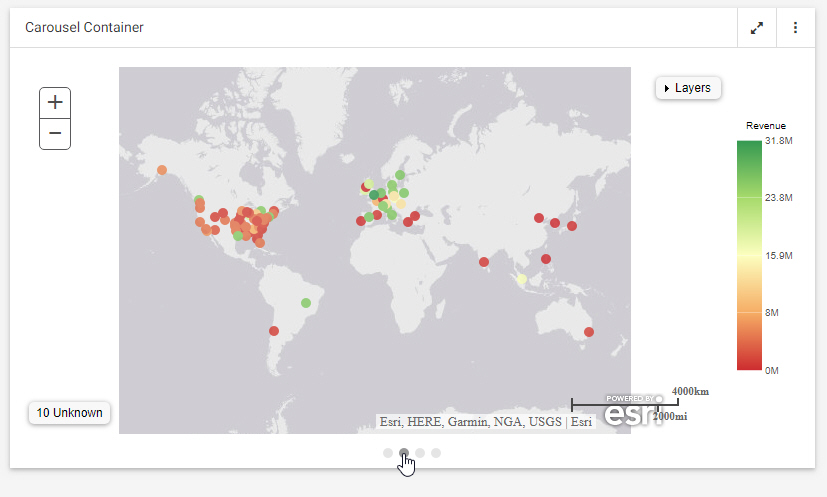Expand the carousel container to fullscreen

(757, 28)
